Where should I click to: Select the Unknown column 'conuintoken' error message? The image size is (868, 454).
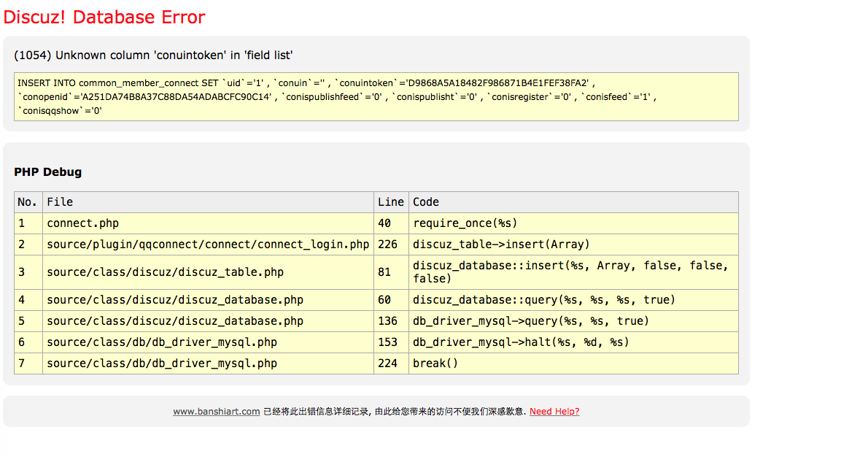tap(153, 55)
